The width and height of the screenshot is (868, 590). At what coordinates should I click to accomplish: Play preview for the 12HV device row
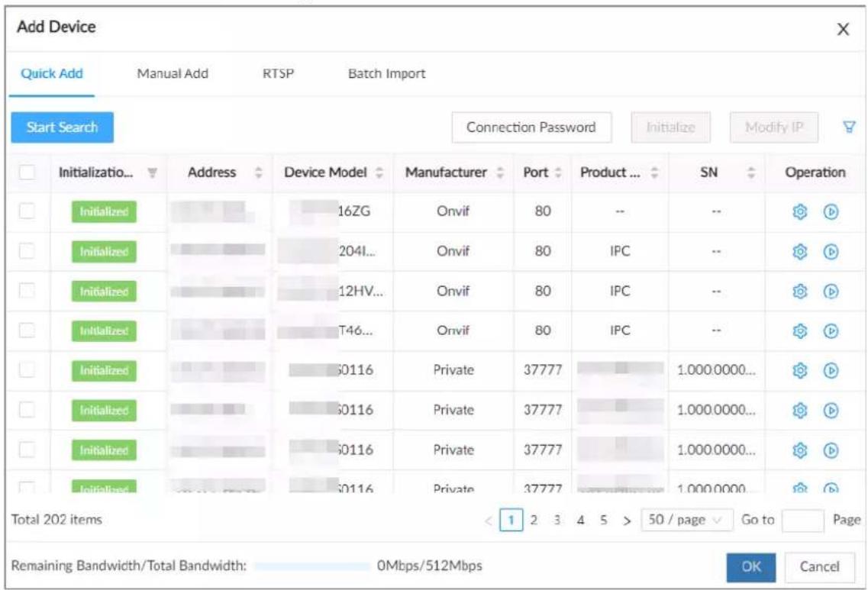tap(831, 291)
